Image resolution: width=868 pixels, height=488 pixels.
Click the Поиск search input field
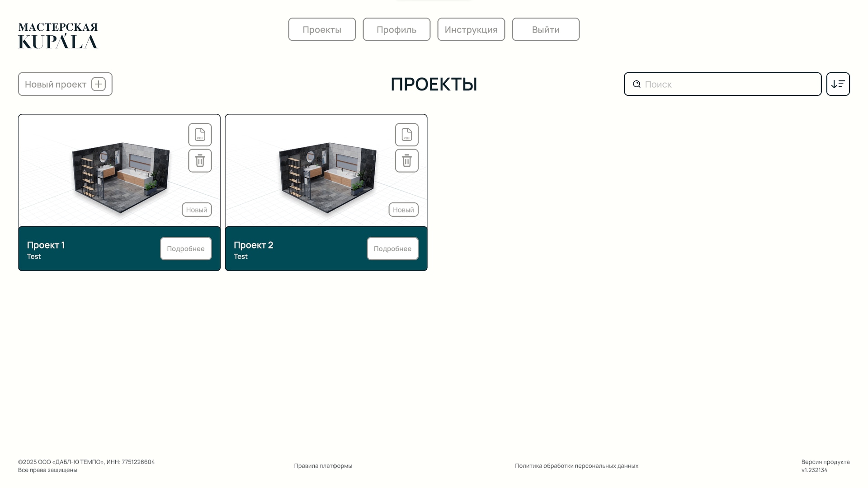click(x=723, y=84)
